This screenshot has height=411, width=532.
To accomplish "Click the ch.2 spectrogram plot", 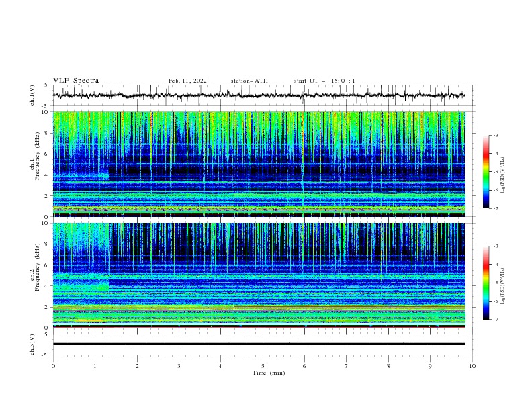I will tap(259, 275).
